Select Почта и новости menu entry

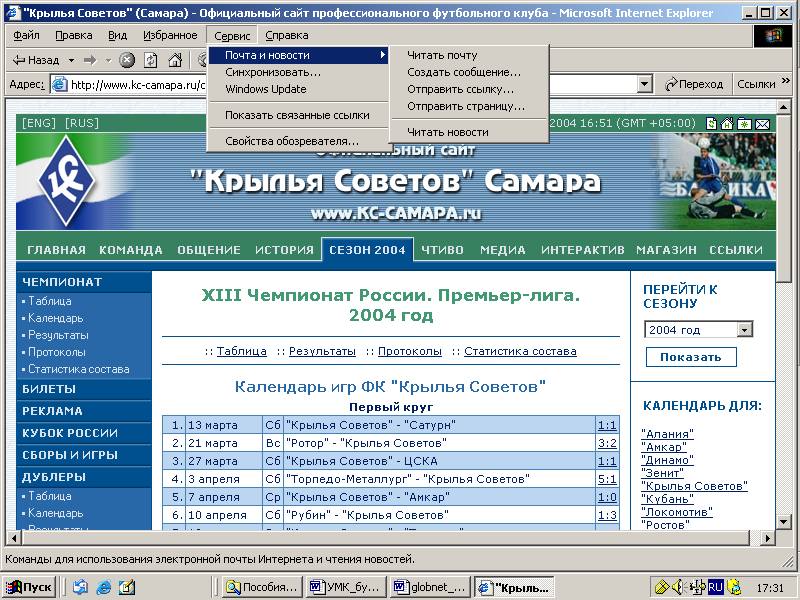click(298, 55)
